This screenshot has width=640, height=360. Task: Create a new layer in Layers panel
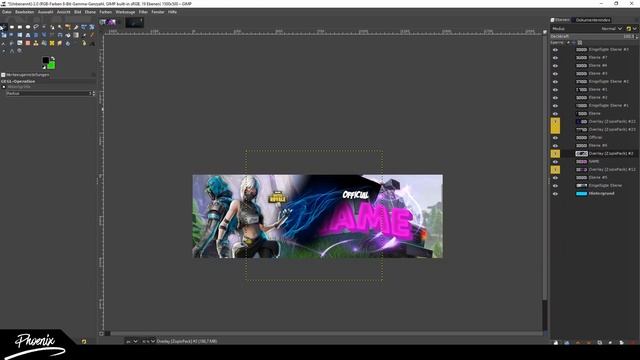pyautogui.click(x=556, y=342)
